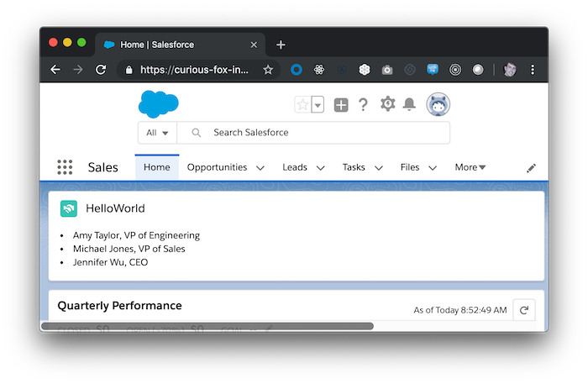Click the HelloWorld component icon
588x384 pixels.
point(69,208)
